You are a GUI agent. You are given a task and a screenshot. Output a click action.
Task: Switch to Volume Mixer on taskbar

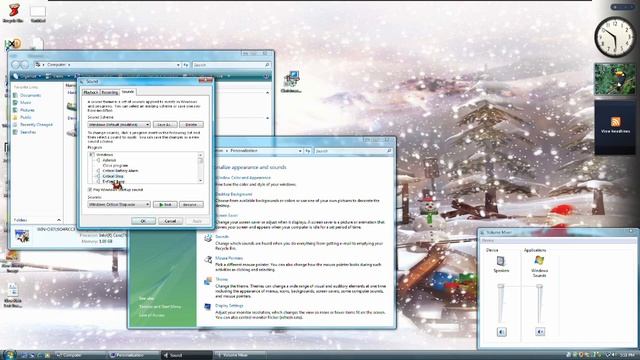coord(240,355)
